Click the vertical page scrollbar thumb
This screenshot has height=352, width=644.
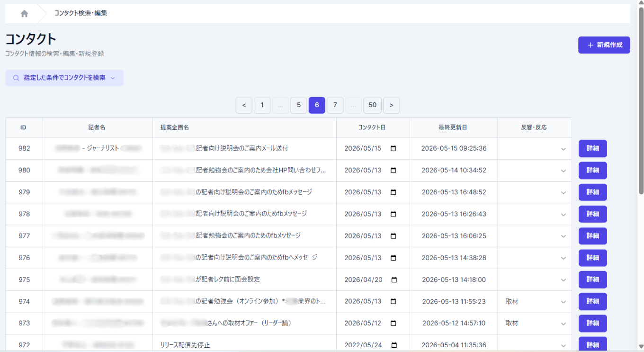[x=641, y=99]
